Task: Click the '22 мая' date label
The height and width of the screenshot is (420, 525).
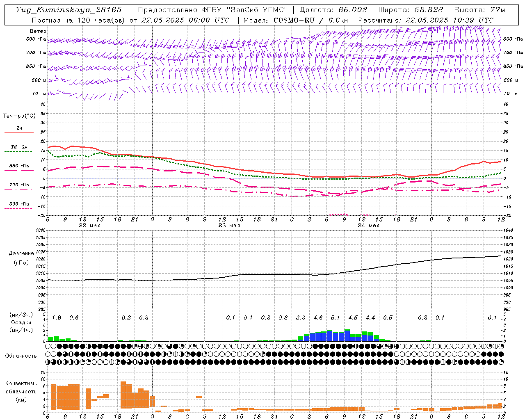Action: click(x=89, y=226)
